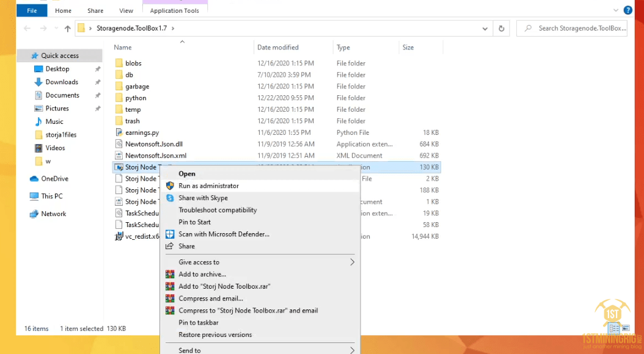
Task: Choose Compress to "Storj Node Toolbox.rar" and email
Action: (x=260, y=311)
